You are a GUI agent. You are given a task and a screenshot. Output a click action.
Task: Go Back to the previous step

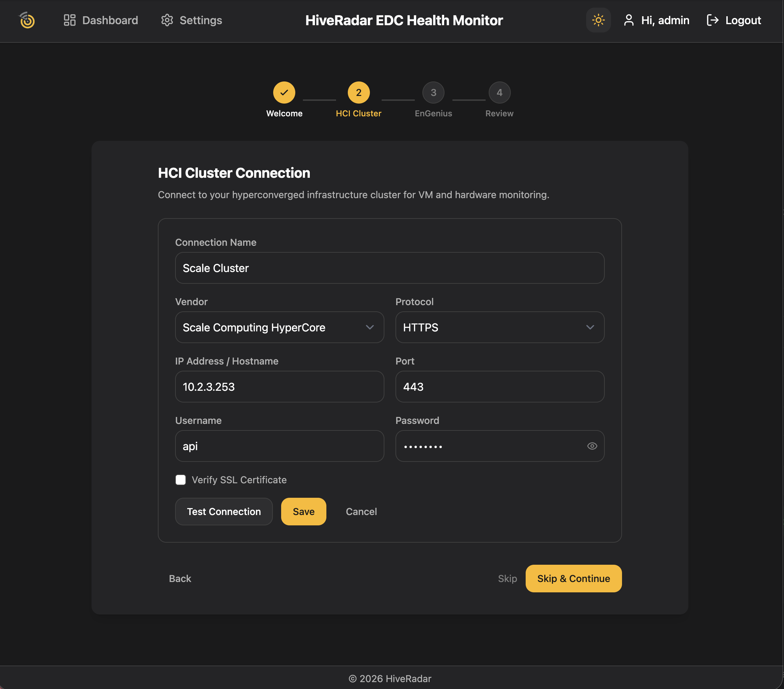(180, 579)
